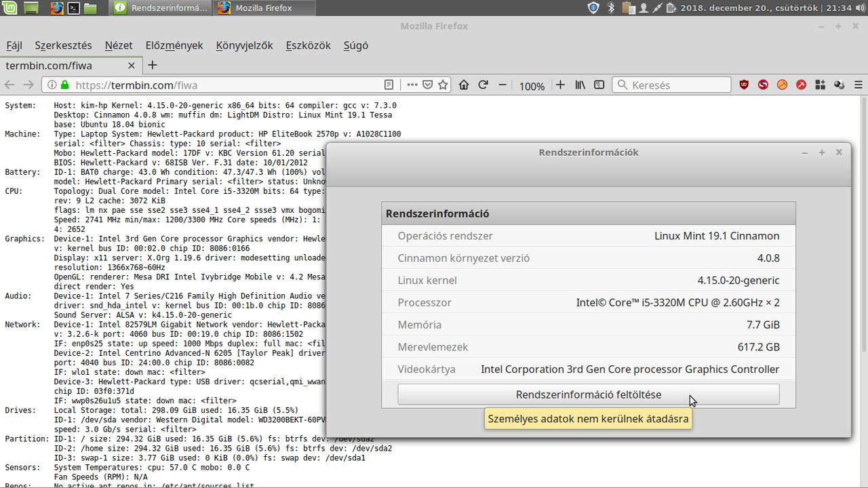
Task: Open the Súgó menu
Action: pos(356,45)
